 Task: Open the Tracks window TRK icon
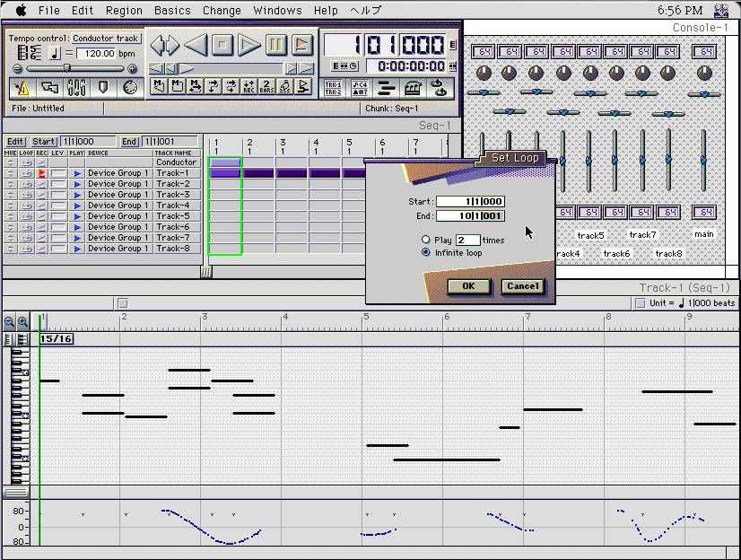click(x=333, y=86)
